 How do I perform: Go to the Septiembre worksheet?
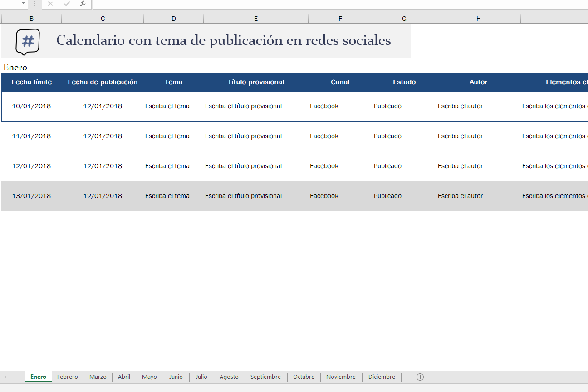[x=265, y=377]
